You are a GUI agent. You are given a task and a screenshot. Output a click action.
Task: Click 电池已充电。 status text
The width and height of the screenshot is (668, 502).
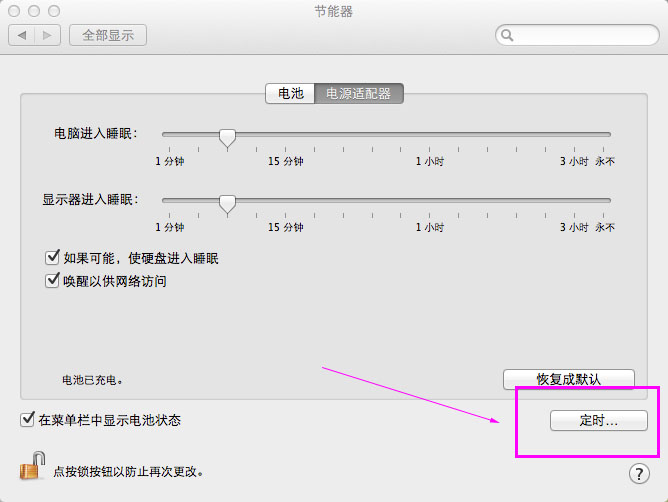point(92,380)
